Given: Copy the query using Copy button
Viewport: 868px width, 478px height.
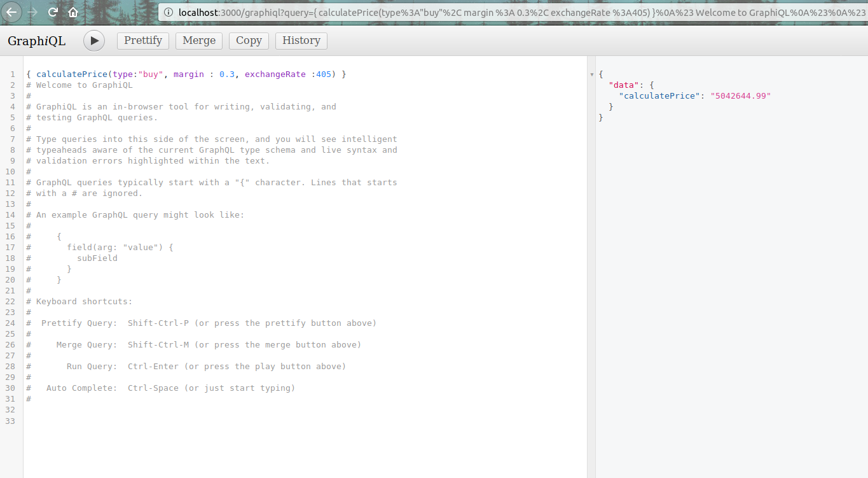Looking at the screenshot, I should pyautogui.click(x=249, y=41).
